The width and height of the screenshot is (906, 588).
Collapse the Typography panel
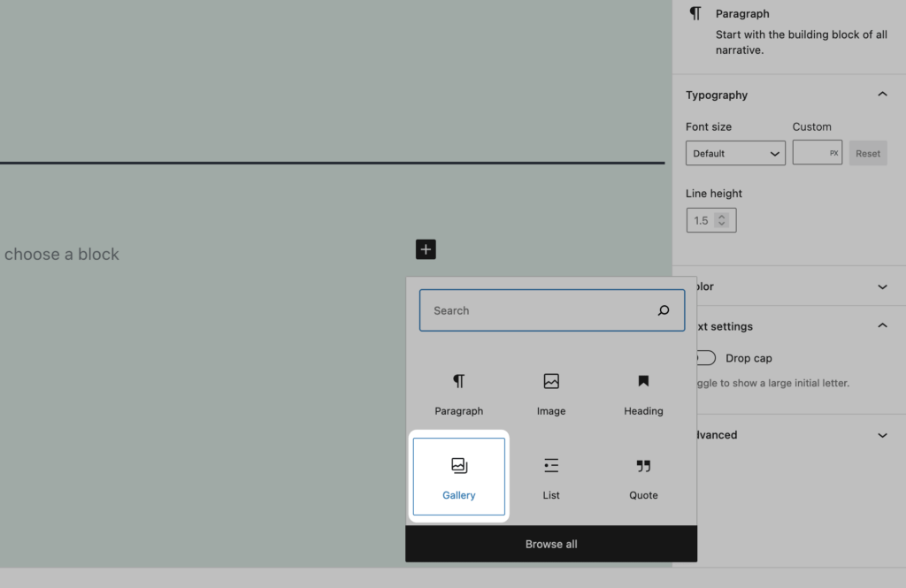coord(882,93)
